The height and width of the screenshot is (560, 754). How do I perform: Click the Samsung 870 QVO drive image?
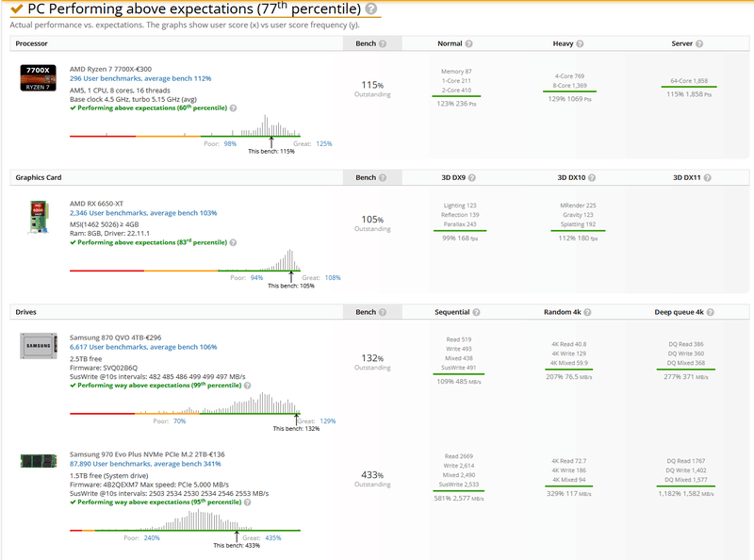coord(39,346)
